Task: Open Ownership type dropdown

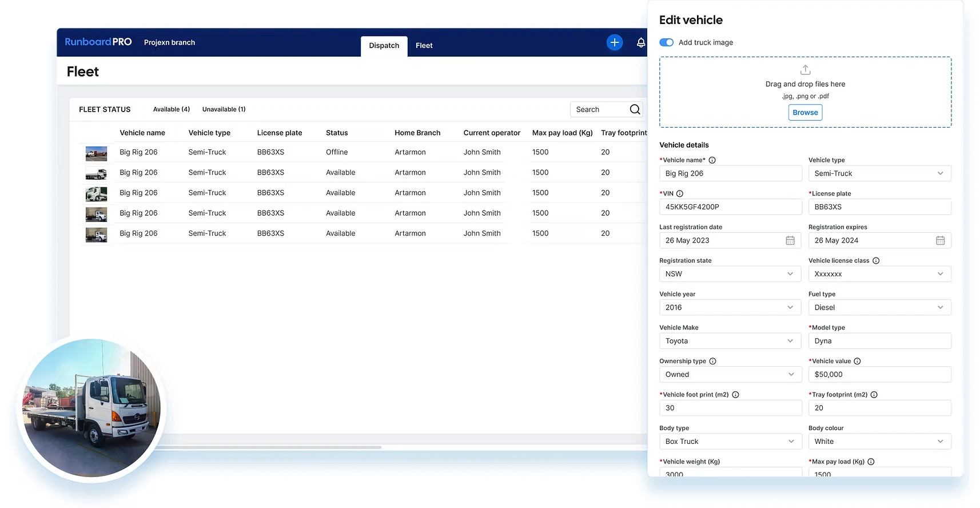Action: pyautogui.click(x=730, y=375)
